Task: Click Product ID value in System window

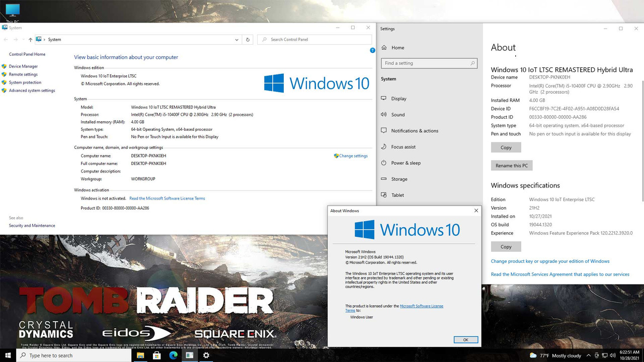Action: pyautogui.click(x=125, y=208)
